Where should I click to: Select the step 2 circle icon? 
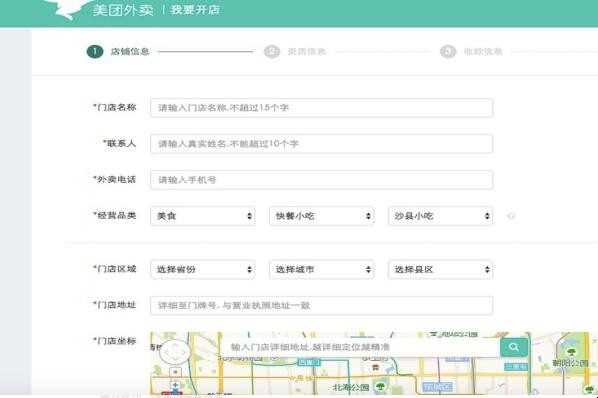pos(272,51)
